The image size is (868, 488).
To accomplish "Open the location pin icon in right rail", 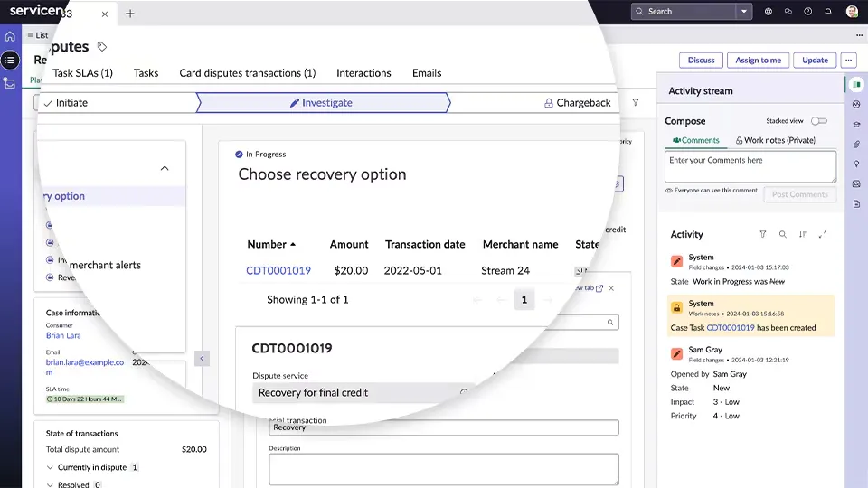I will 856,164.
